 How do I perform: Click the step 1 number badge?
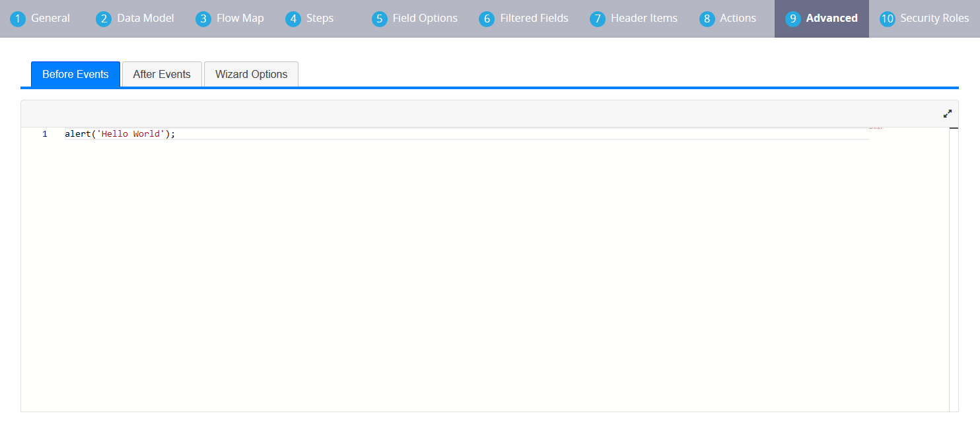18,19
